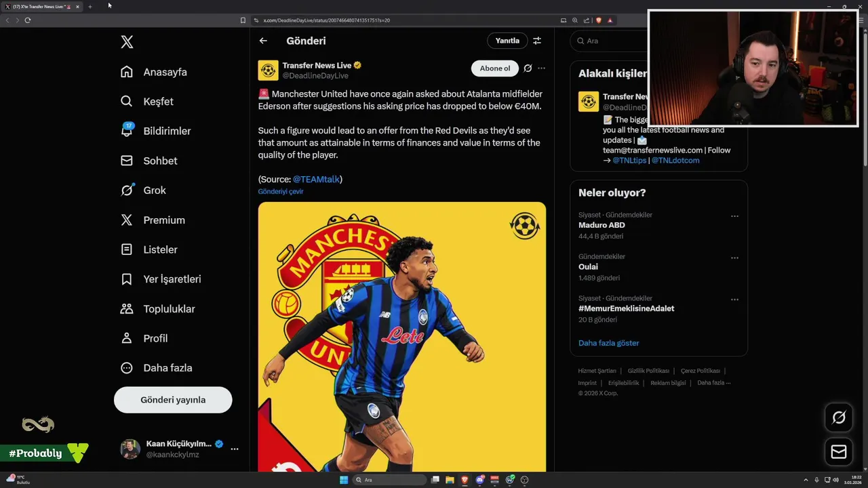The image size is (868, 488).
Task: Expand Daha fazla footer menu
Action: (714, 383)
